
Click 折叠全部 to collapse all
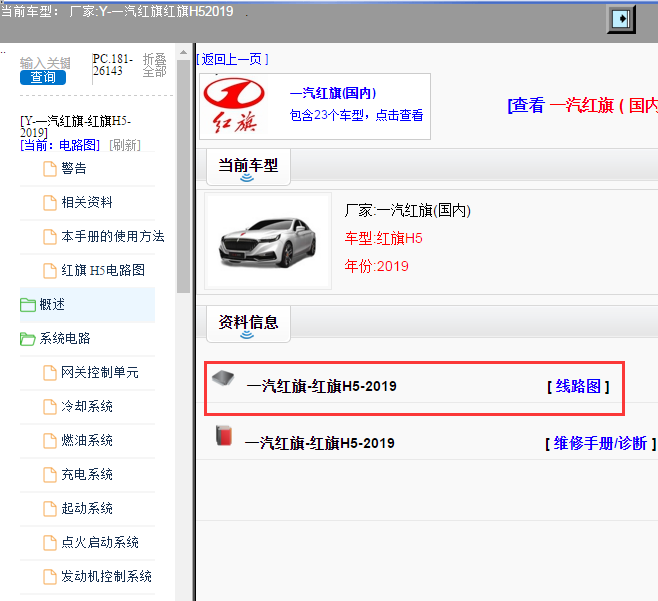coord(154,65)
